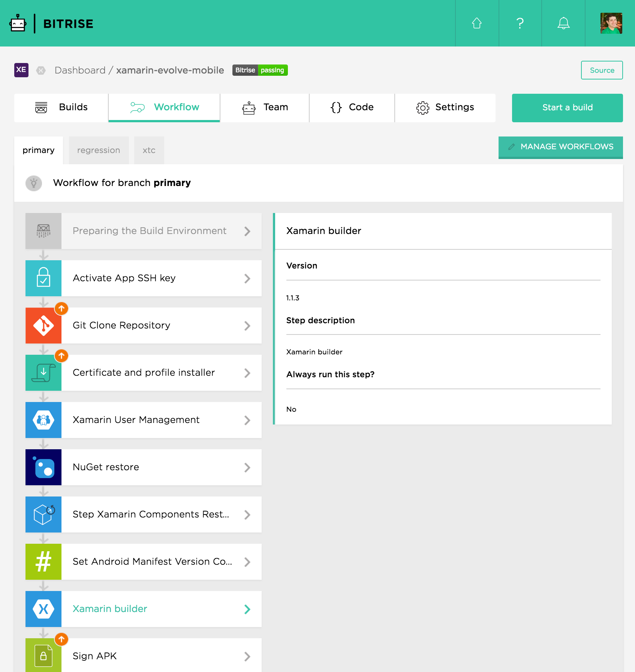This screenshot has height=672, width=635.
Task: Expand Preparing the Build Environment chevron
Action: click(x=247, y=231)
